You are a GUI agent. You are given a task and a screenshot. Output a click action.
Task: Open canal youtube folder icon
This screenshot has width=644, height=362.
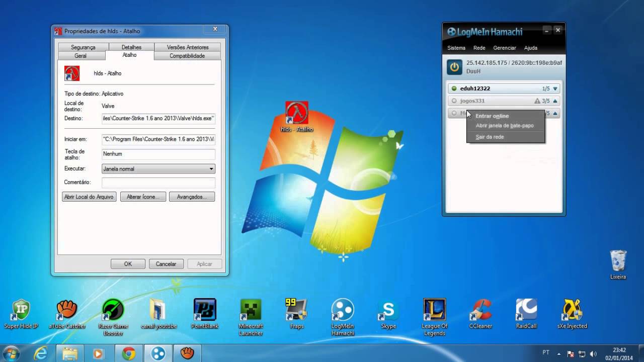[158, 314]
